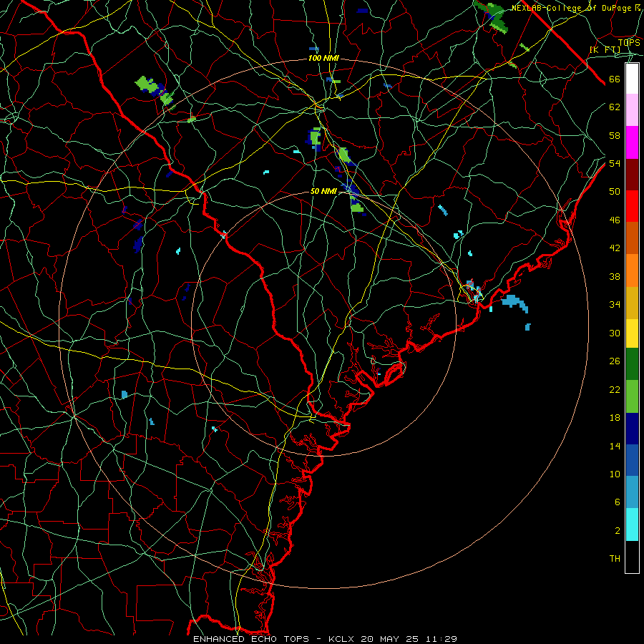Screen dimensions: 644x644
Task: Click legend value 6
Action: click(x=617, y=502)
